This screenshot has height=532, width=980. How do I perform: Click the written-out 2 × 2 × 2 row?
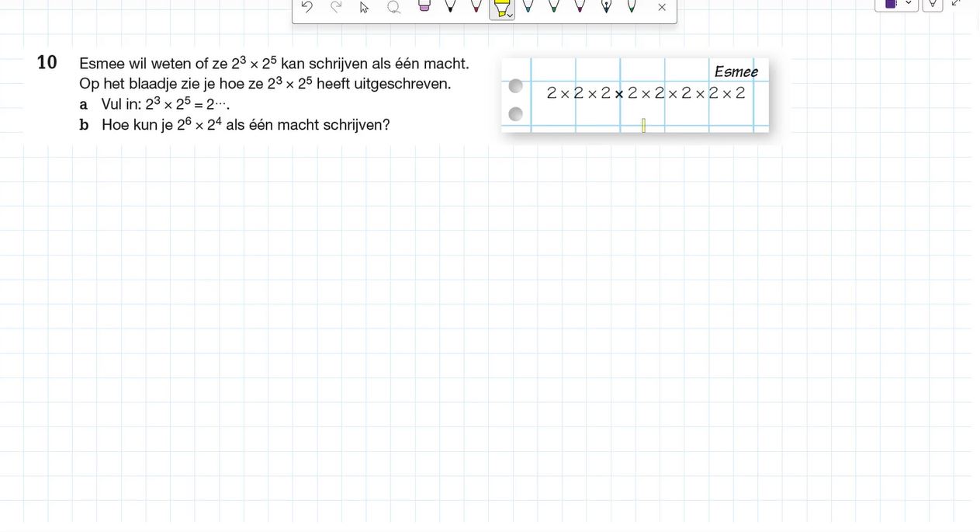[x=646, y=93]
